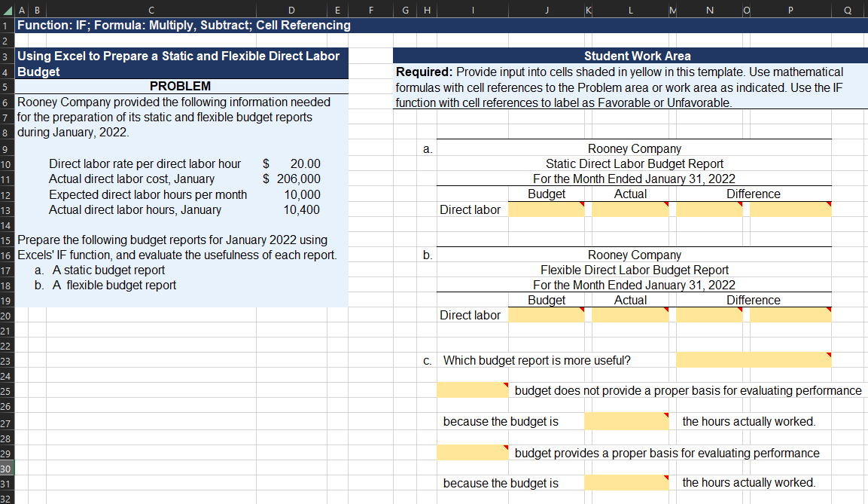Screen dimensions: 868x504
Task: Select the yellow cell after 'because the budget is' in row 27
Action: click(x=626, y=421)
